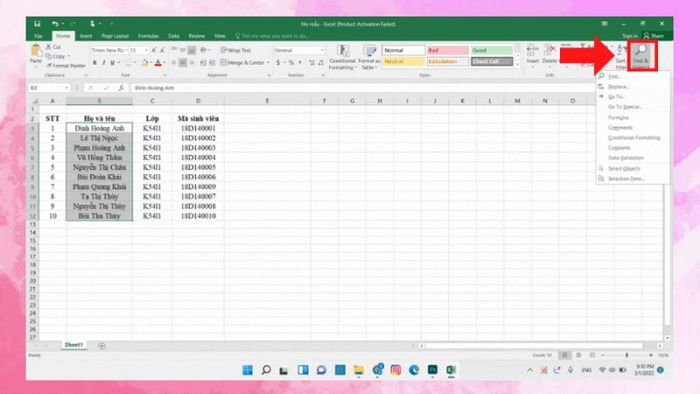The width and height of the screenshot is (700, 394).
Task: Toggle center horizontal alignment
Action: tap(183, 63)
